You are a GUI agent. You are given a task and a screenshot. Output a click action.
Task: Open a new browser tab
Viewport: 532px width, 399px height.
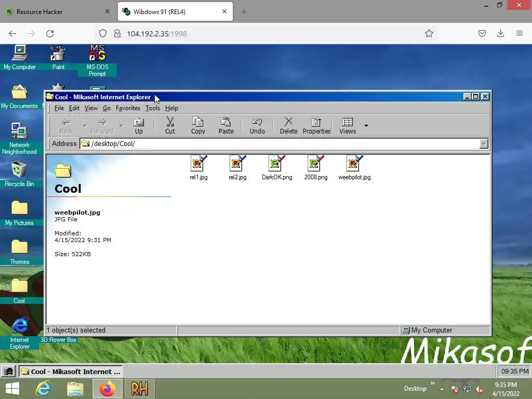click(x=244, y=12)
